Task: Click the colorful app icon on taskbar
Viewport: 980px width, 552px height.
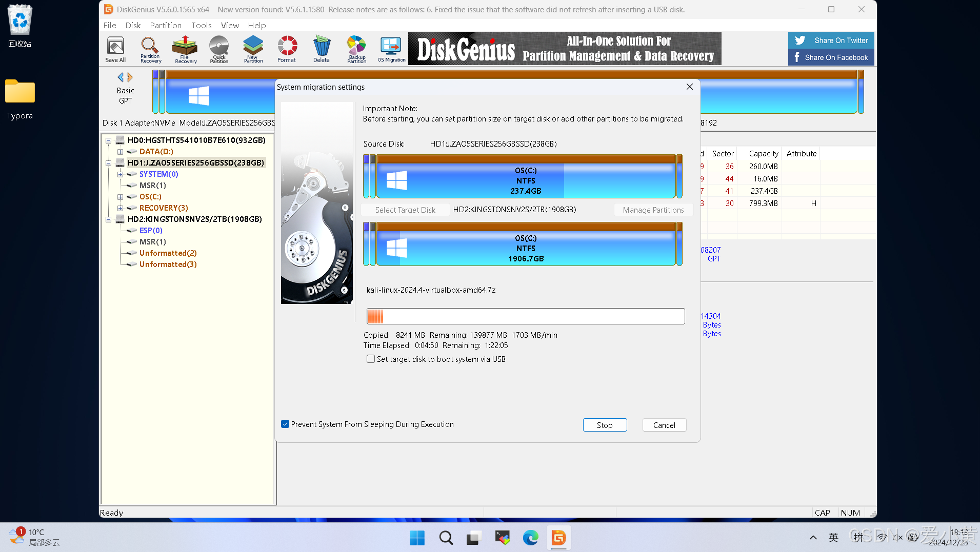Action: point(502,538)
